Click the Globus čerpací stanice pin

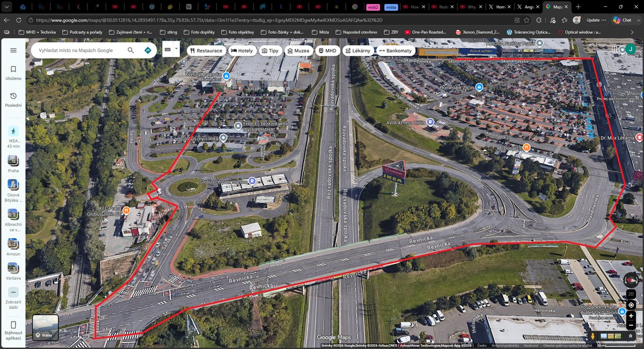click(252, 181)
